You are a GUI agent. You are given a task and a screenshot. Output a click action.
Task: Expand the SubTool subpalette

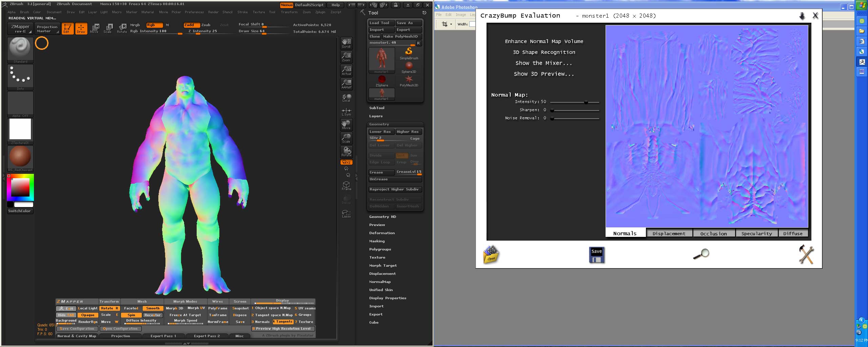click(x=377, y=108)
